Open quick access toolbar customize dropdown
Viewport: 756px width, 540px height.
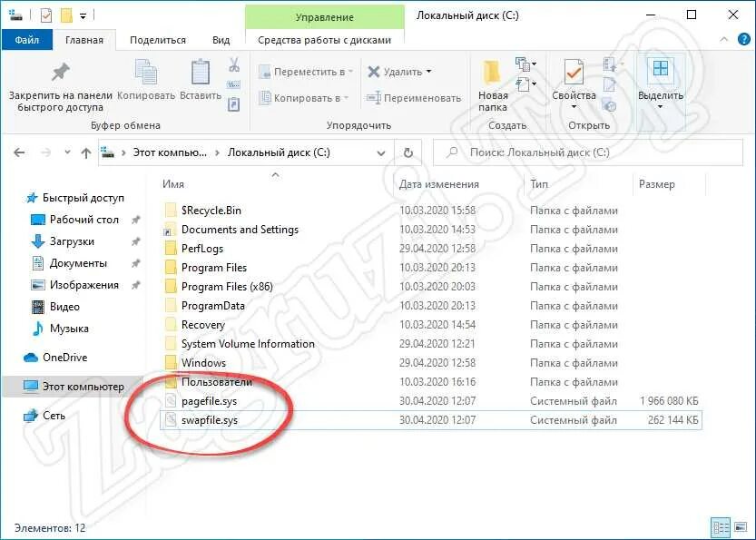[x=83, y=16]
